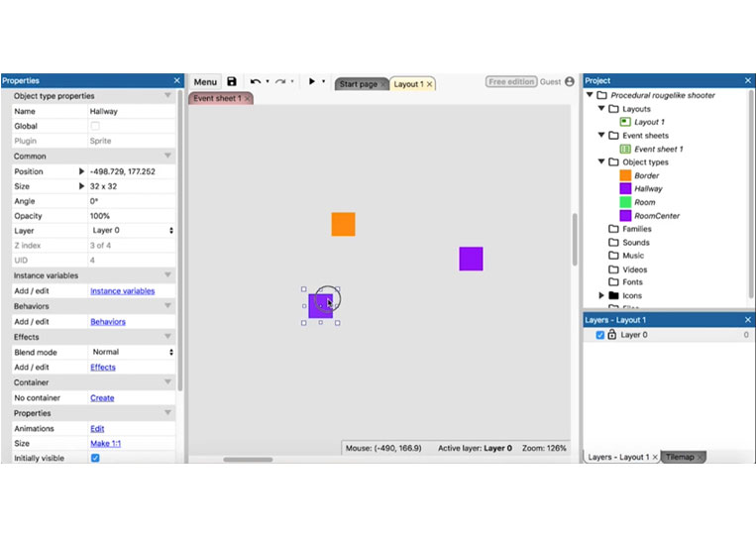Click the Preview play icon
The width and height of the screenshot is (756, 536).
point(312,81)
